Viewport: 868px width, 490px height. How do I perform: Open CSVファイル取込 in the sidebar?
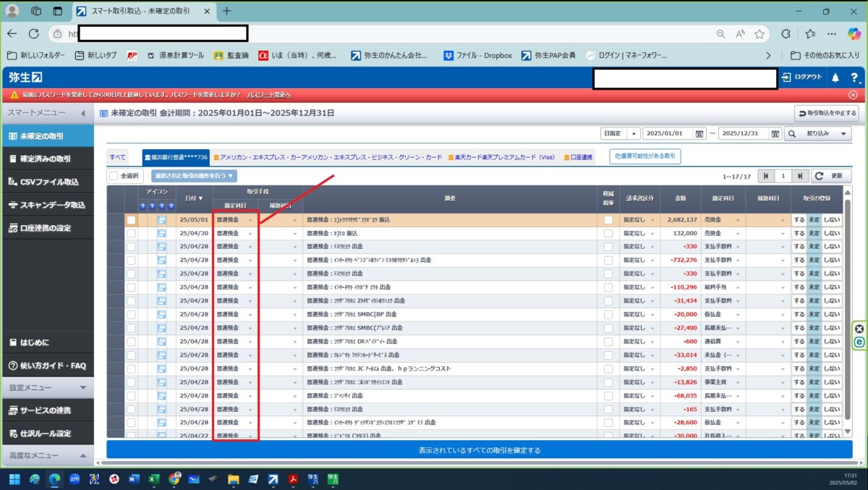[x=47, y=182]
